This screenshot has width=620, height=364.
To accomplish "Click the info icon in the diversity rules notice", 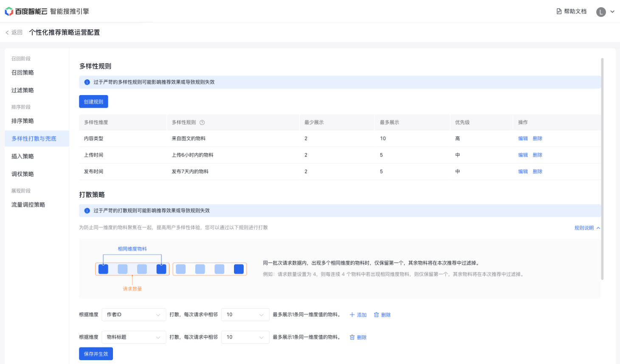I will click(87, 82).
